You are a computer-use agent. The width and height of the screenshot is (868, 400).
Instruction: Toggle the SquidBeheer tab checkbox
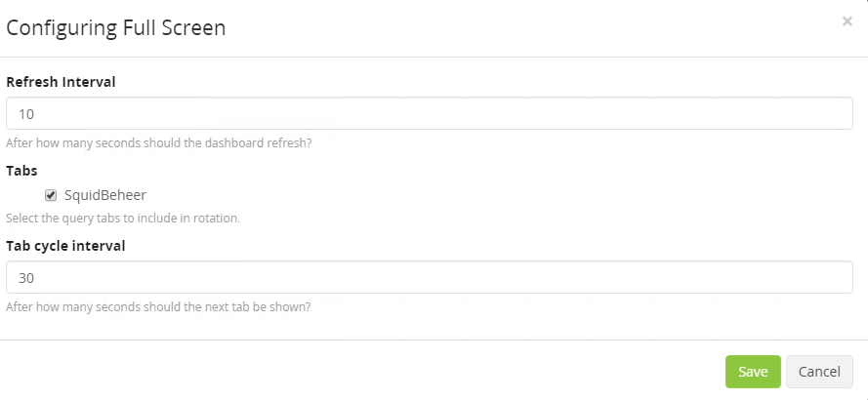coord(51,195)
